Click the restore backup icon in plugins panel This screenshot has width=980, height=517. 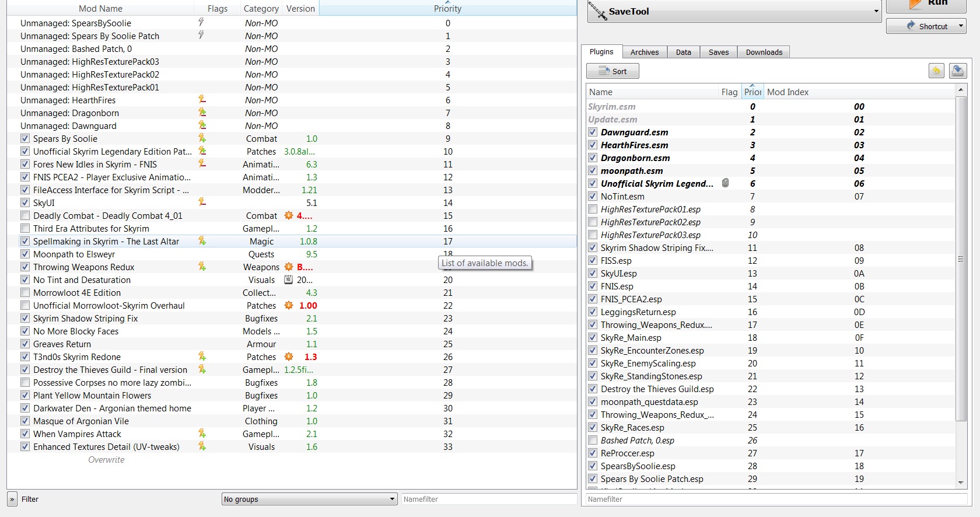click(x=936, y=71)
